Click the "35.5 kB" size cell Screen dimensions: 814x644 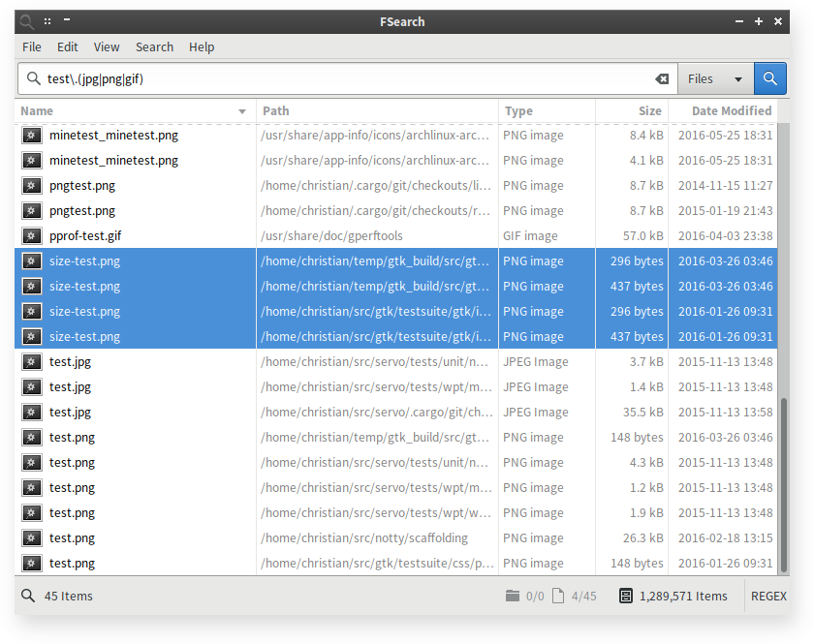[643, 412]
